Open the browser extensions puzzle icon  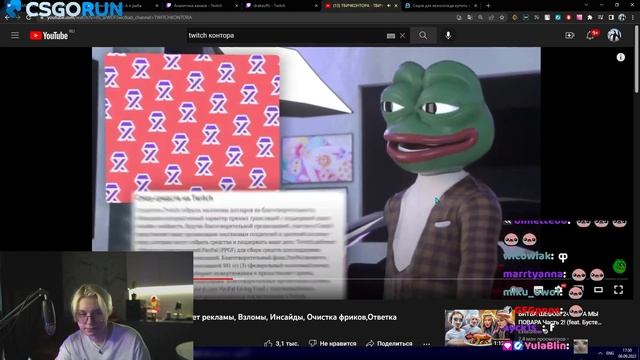pos(590,18)
